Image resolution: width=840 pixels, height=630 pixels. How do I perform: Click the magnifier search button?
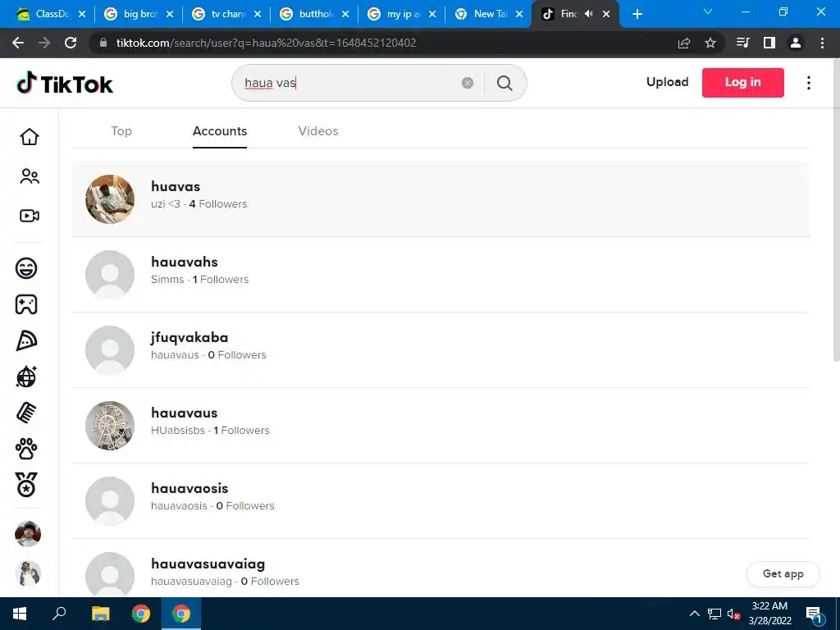coord(504,83)
